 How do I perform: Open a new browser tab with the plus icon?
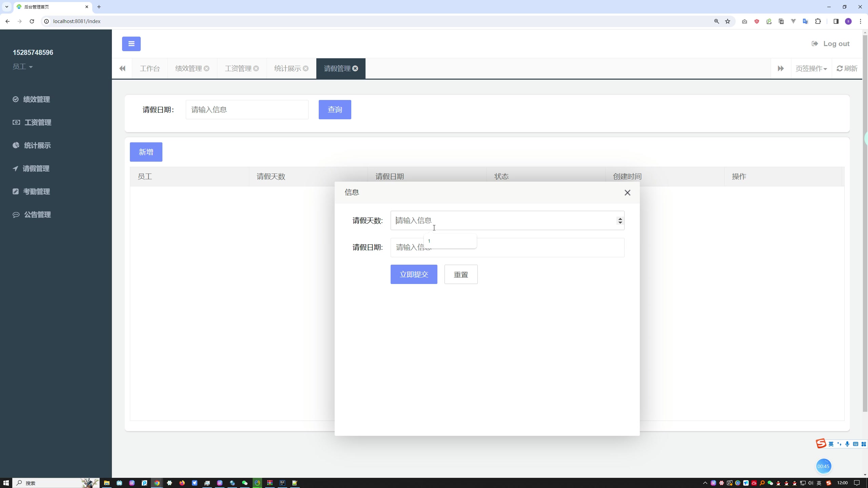coord(99,7)
